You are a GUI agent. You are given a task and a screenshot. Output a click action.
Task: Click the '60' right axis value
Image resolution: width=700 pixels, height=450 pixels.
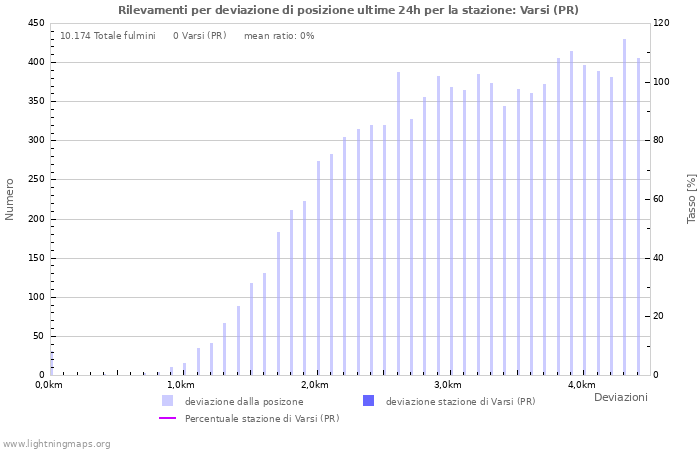point(658,199)
